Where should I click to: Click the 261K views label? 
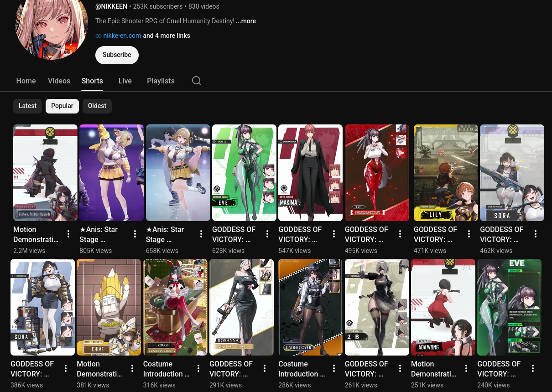tap(361, 385)
